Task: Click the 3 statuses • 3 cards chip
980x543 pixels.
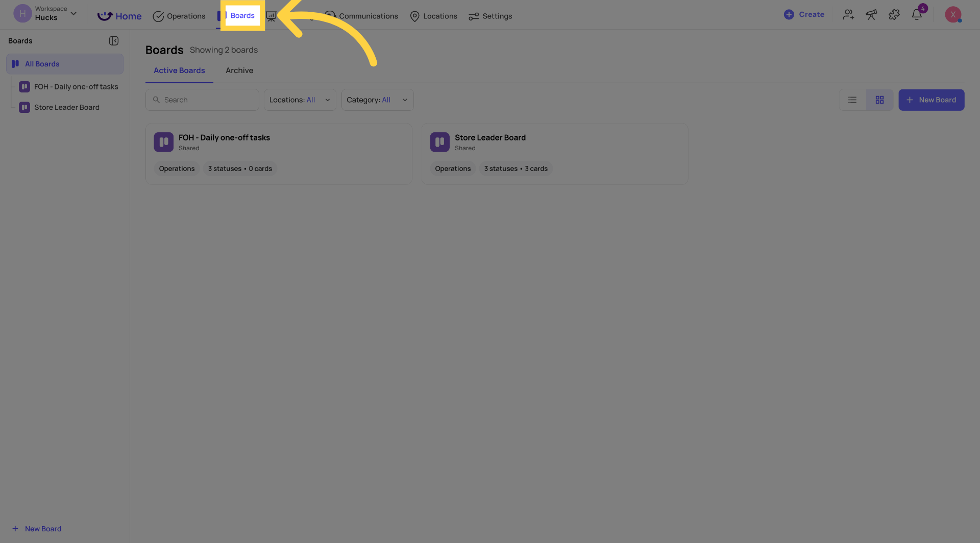Action: pos(516,169)
